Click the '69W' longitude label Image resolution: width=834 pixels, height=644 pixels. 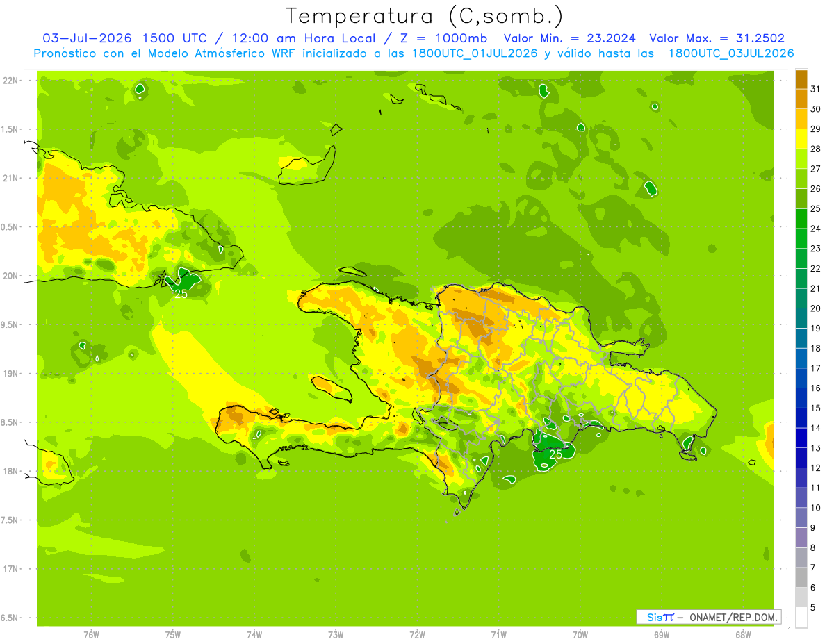pos(662,634)
